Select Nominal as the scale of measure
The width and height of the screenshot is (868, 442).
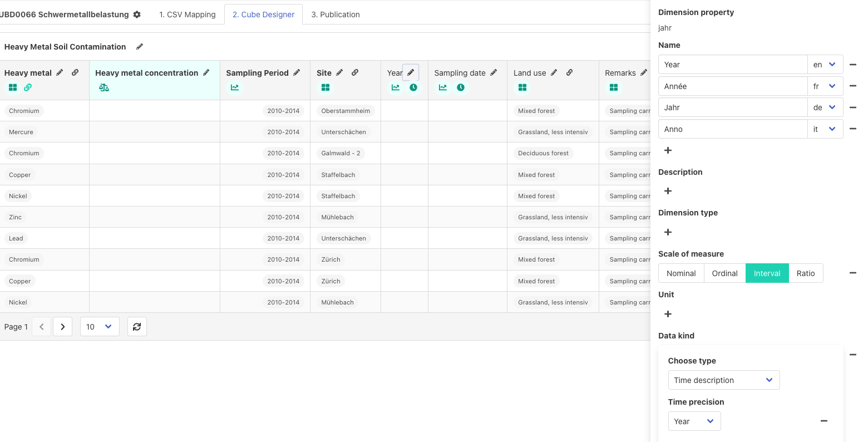coord(681,273)
